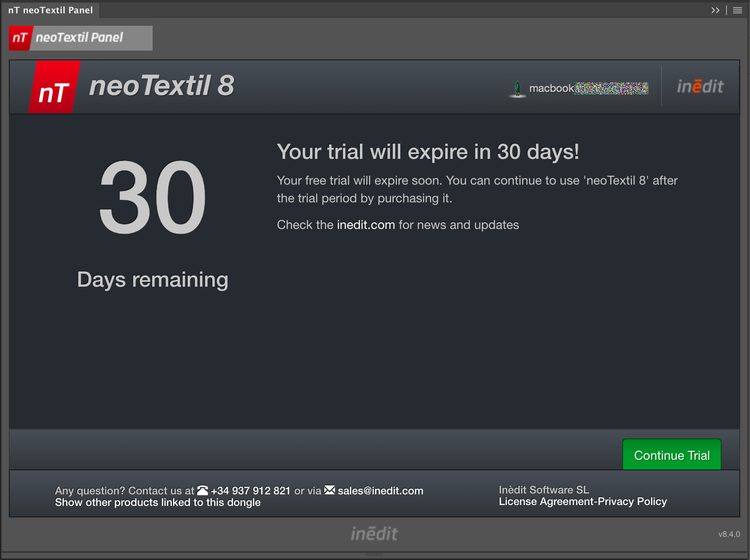750x560 pixels.
Task: Click the small nT neoTextil Panel logo
Action: click(81, 38)
